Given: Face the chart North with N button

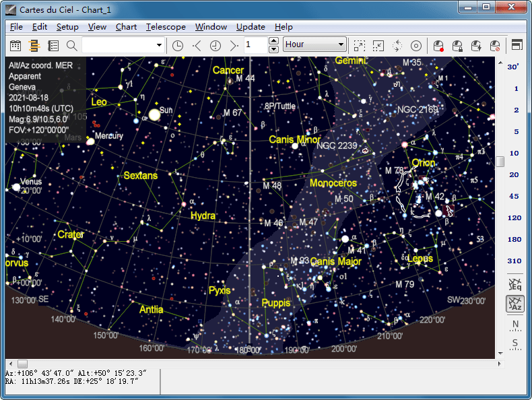Looking at the screenshot, I should tap(515, 325).
